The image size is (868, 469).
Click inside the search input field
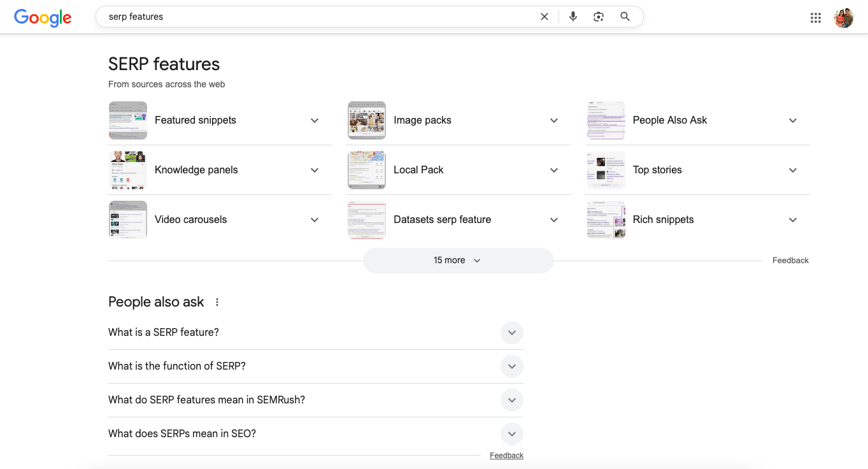click(318, 17)
